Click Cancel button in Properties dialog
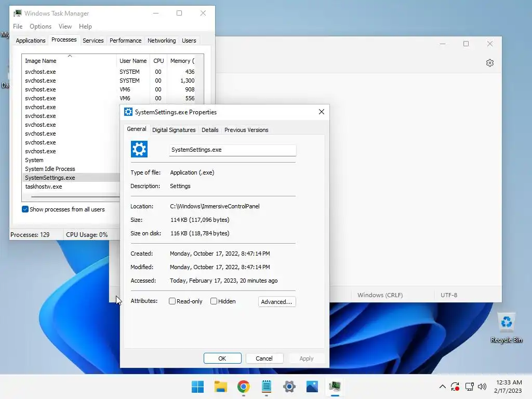The height and width of the screenshot is (399, 532). point(264,358)
